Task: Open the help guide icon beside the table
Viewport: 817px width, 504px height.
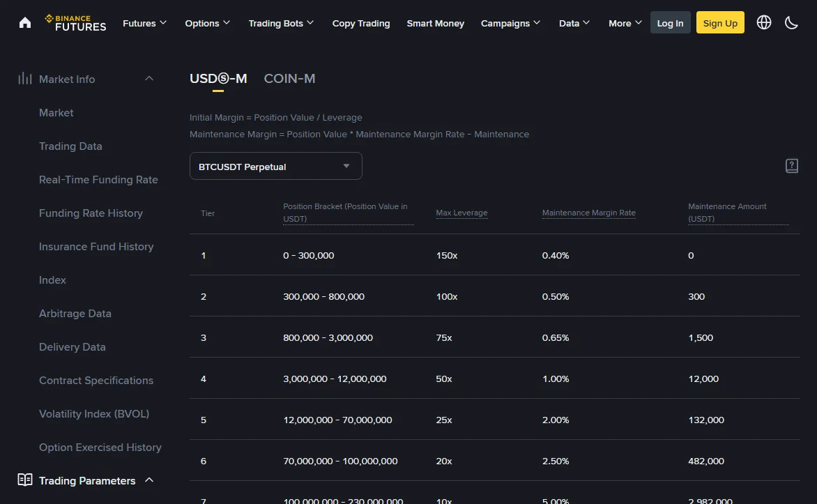Action: point(791,166)
